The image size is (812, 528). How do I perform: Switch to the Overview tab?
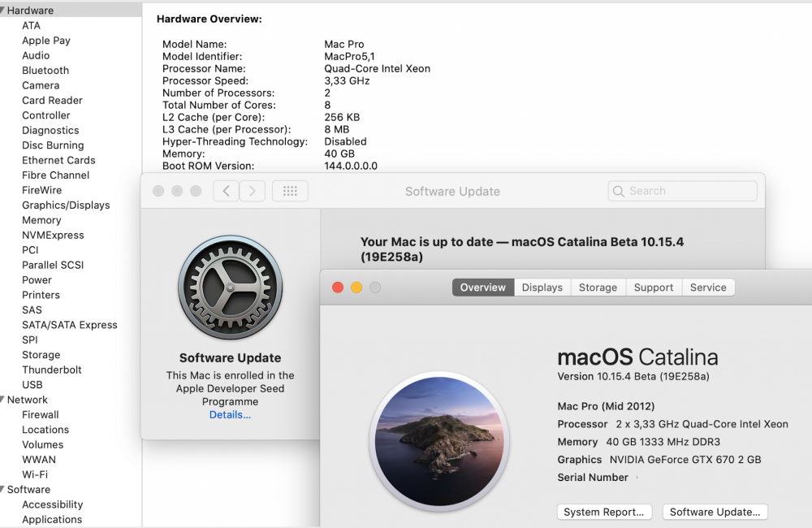point(483,288)
